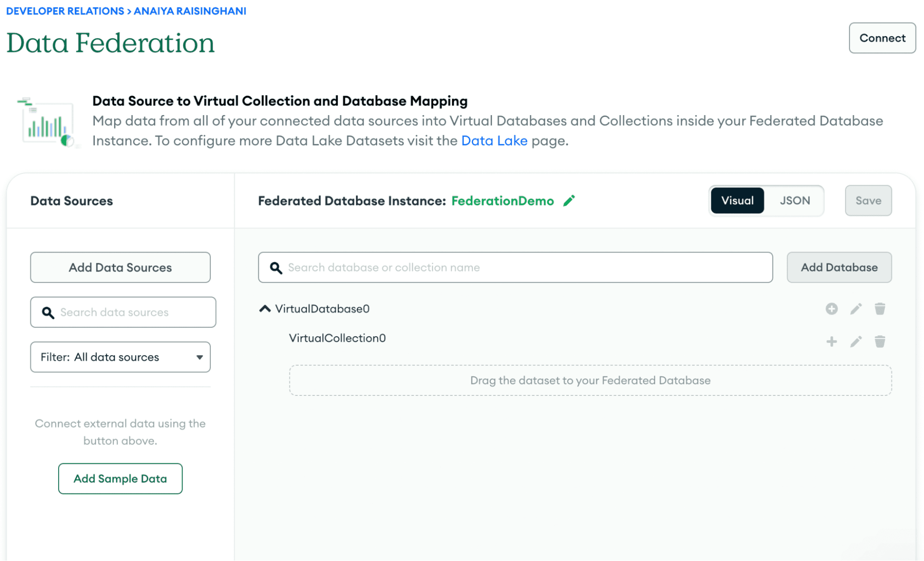Go to Anaiya Raisinghani breadcrumb
Image resolution: width=924 pixels, height=561 pixels.
pos(190,11)
